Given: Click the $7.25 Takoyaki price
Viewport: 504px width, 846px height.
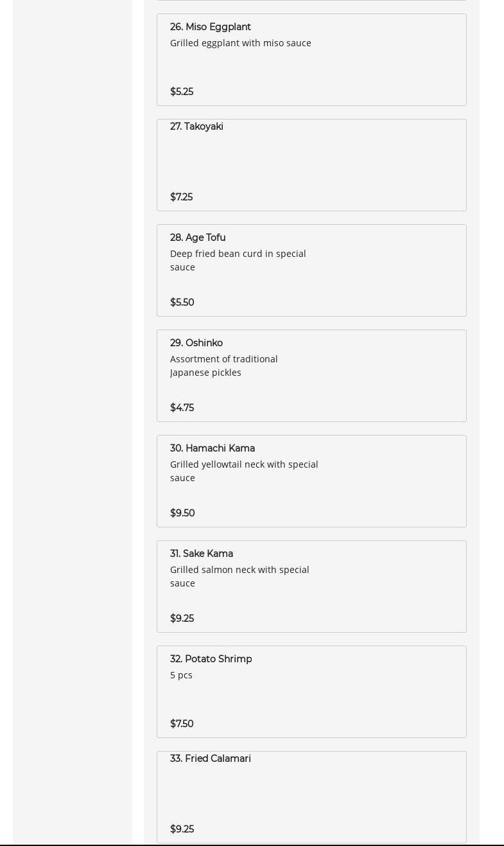Looking at the screenshot, I should [181, 197].
